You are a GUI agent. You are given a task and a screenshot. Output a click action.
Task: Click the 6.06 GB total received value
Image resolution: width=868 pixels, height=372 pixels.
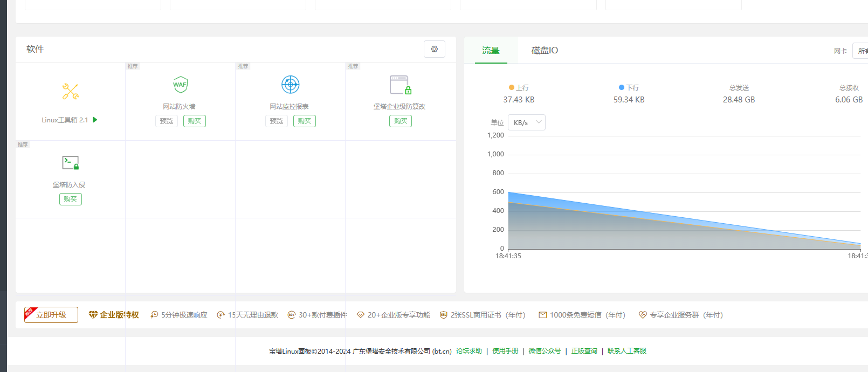click(x=849, y=100)
